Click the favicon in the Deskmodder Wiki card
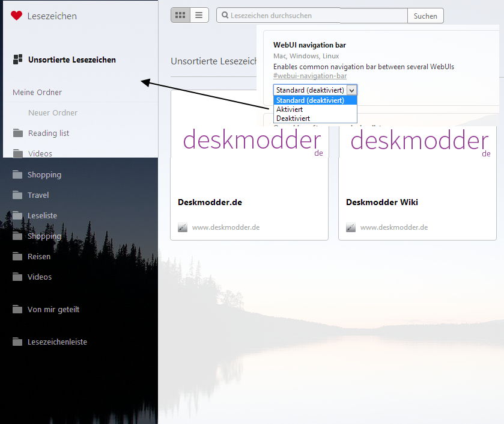This screenshot has width=504, height=424. tap(351, 227)
